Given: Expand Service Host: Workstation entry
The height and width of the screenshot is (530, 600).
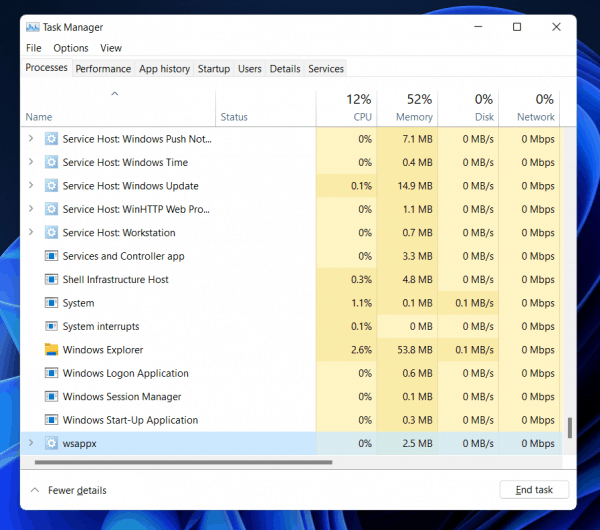Looking at the screenshot, I should point(31,233).
